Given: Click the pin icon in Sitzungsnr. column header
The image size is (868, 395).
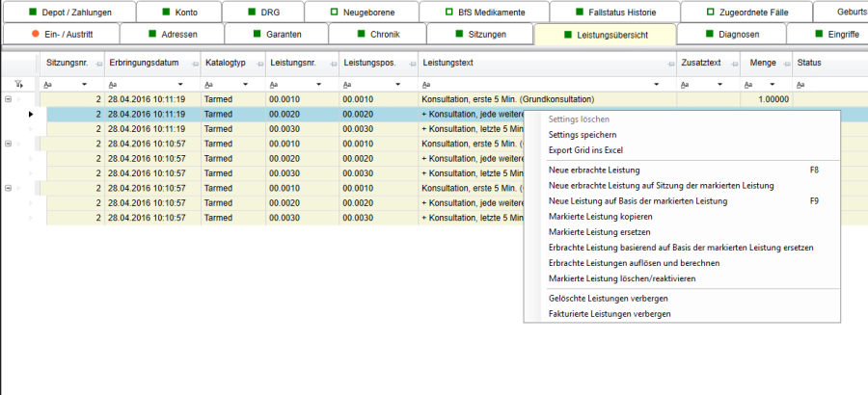Looking at the screenshot, I should [98, 63].
